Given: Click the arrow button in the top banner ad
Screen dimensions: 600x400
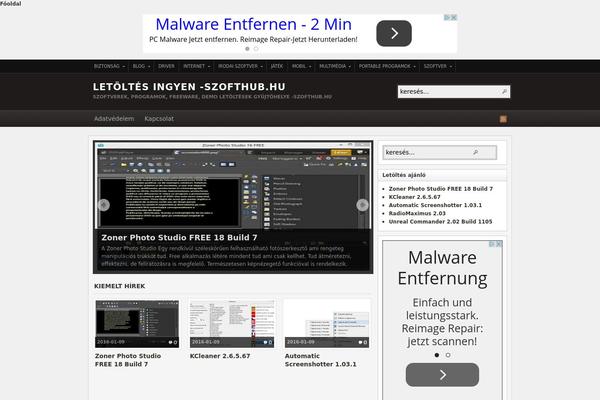Looking at the screenshot, I should point(394,33).
